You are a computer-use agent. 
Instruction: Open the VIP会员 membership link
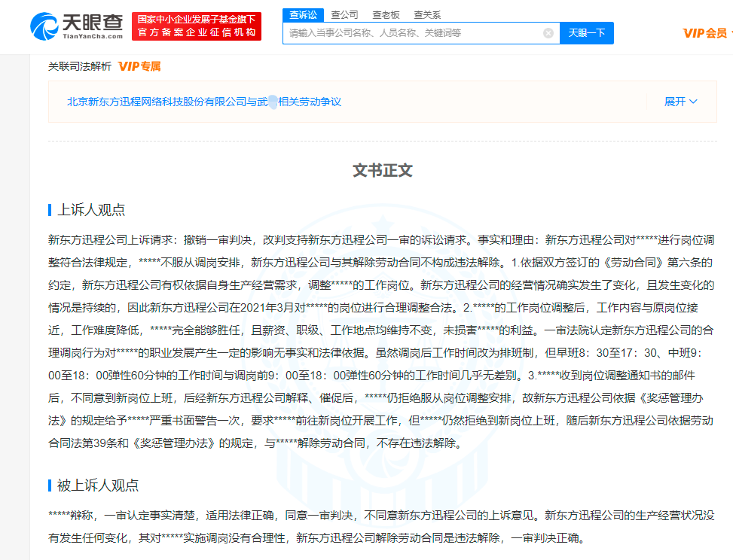(704, 33)
